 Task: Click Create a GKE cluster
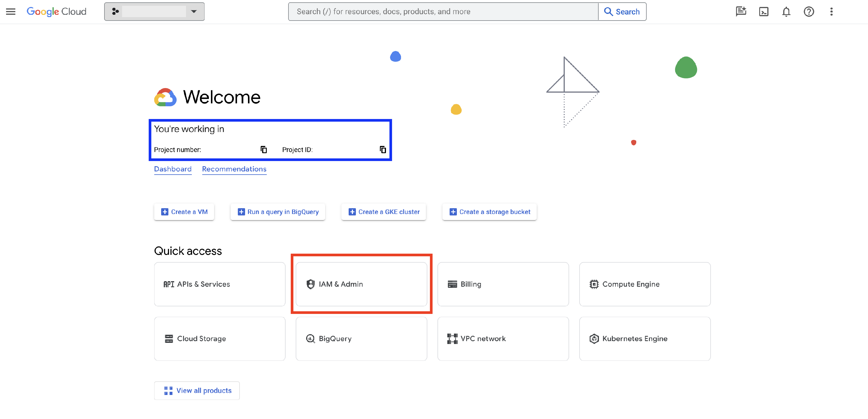[x=383, y=211]
